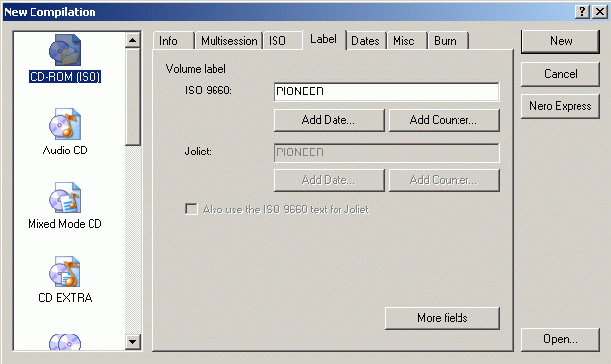This screenshot has width=611, height=364.
Task: Select the CD-ROM (ISO) compilation icon
Action: point(65,50)
